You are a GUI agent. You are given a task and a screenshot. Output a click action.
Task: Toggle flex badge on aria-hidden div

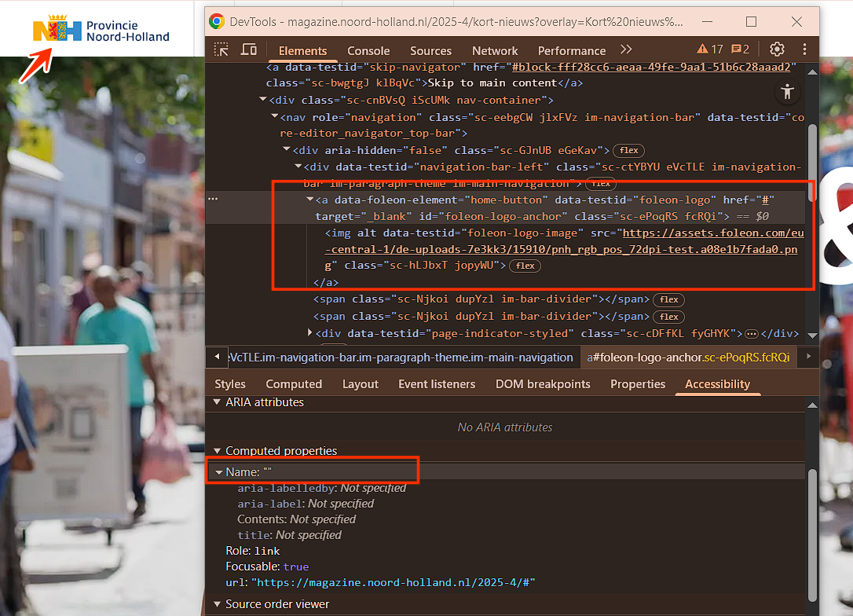pyautogui.click(x=628, y=150)
